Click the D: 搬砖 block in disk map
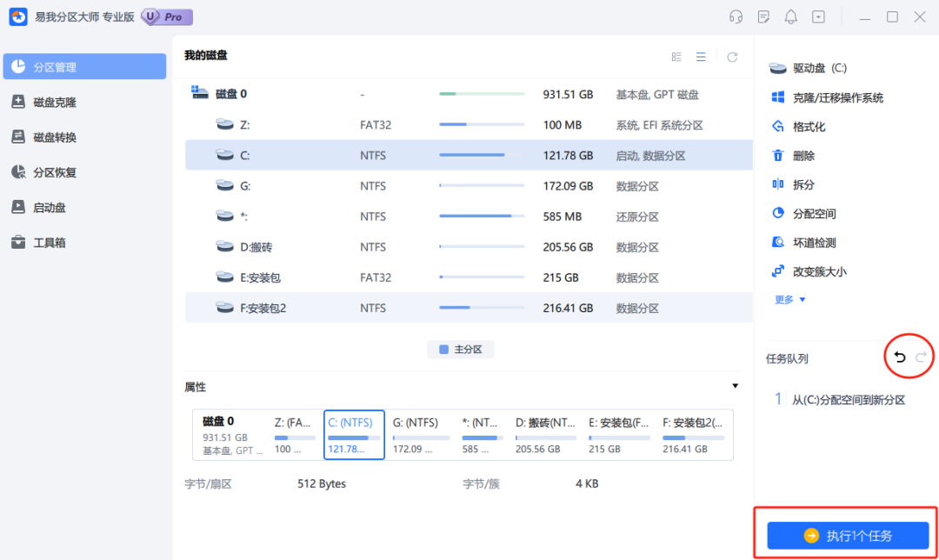The width and height of the screenshot is (939, 560). [545, 435]
